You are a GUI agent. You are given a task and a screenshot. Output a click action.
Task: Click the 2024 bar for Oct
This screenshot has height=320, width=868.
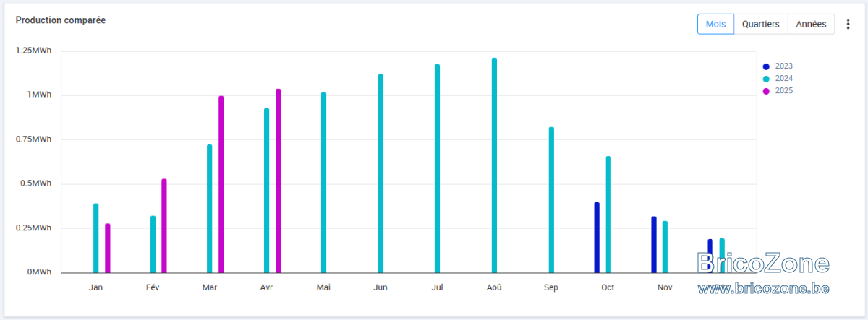point(608,215)
